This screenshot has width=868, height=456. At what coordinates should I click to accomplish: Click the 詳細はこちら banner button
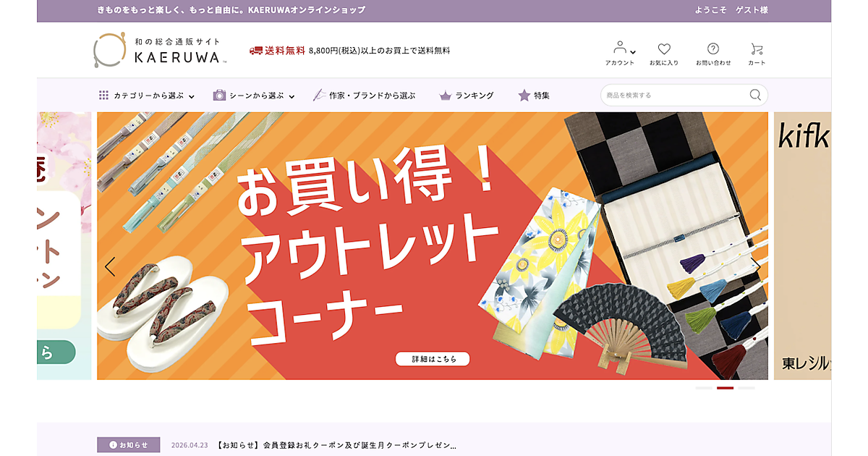coord(433,359)
